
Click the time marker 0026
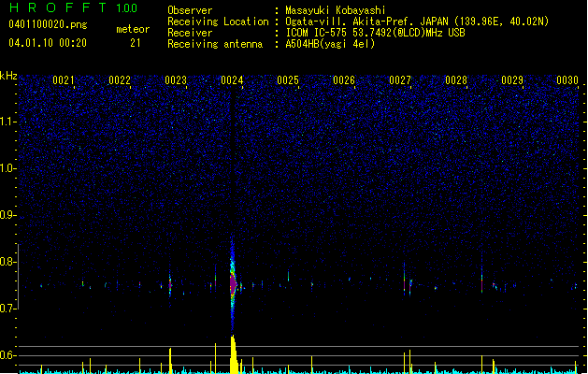(344, 80)
